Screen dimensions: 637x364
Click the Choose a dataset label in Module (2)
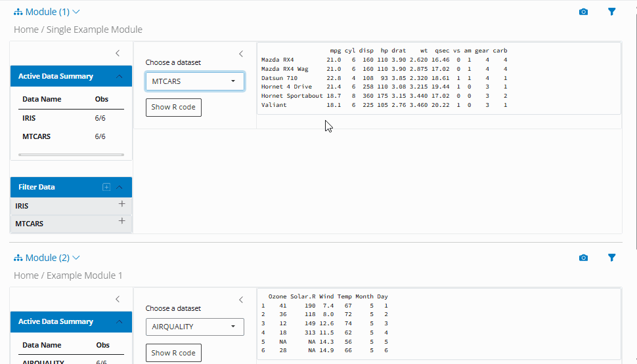(x=173, y=308)
